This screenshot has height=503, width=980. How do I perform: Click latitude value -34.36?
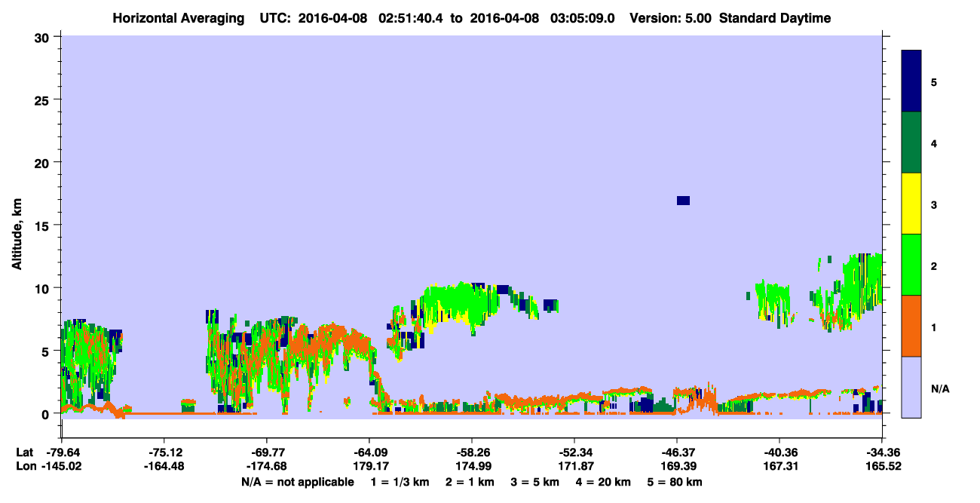pyautogui.click(x=882, y=452)
